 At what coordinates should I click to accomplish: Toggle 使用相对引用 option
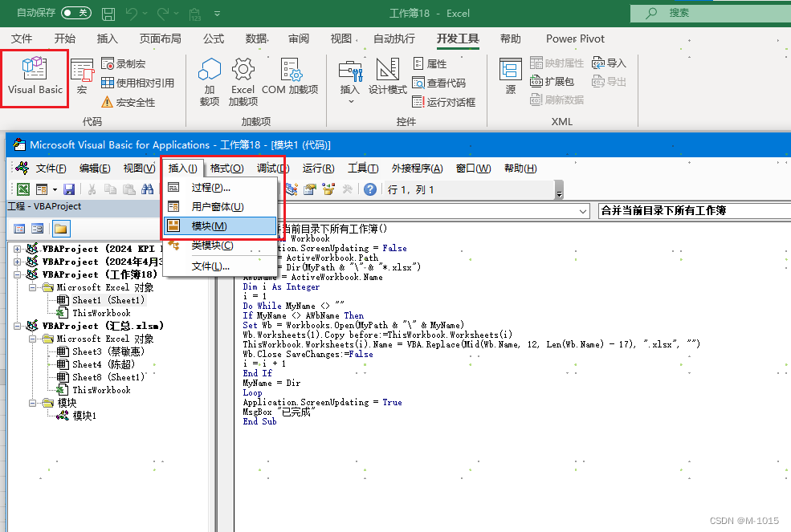137,83
